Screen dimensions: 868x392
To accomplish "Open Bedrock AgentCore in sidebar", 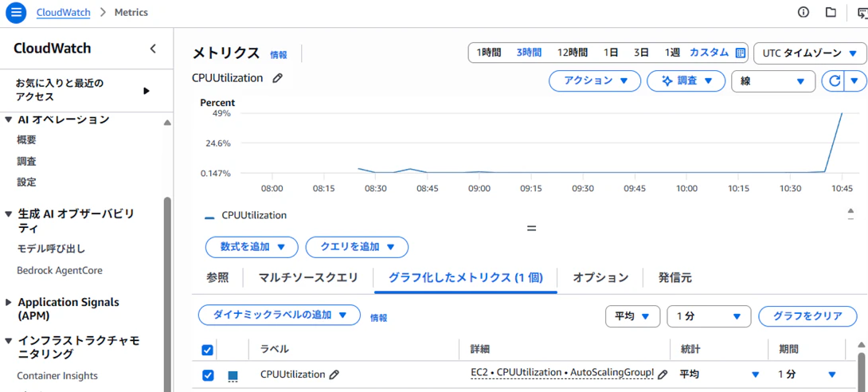I will pyautogui.click(x=60, y=270).
